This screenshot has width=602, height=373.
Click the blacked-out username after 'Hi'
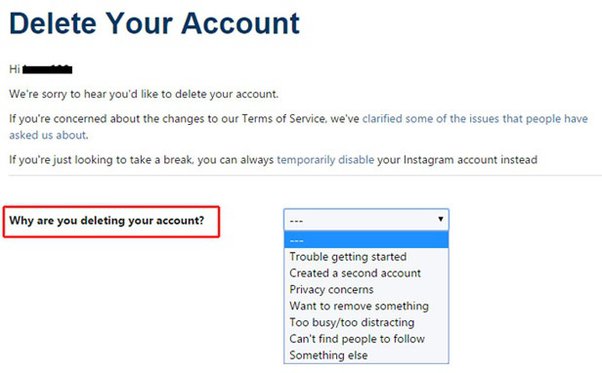tap(47, 69)
